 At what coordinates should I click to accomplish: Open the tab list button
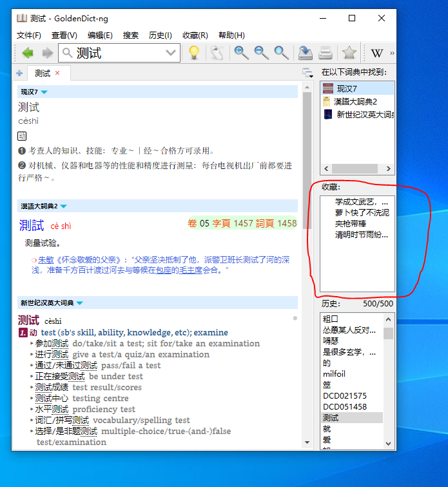click(x=307, y=73)
